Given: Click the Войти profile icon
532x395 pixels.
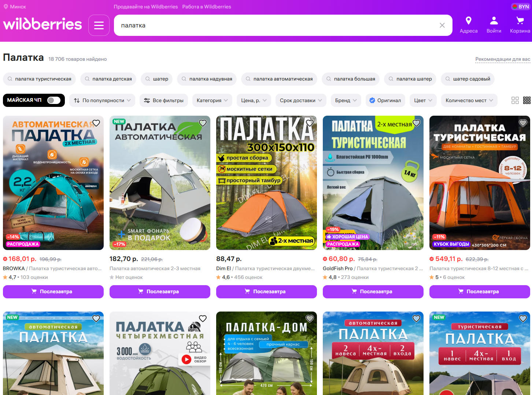Looking at the screenshot, I should point(494,25).
